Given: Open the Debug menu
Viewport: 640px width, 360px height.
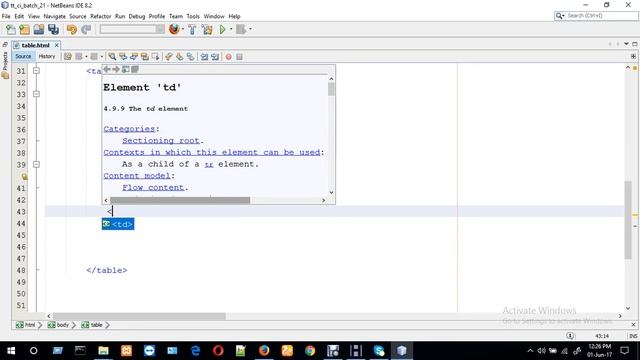Looking at the screenshot, I should click(137, 16).
